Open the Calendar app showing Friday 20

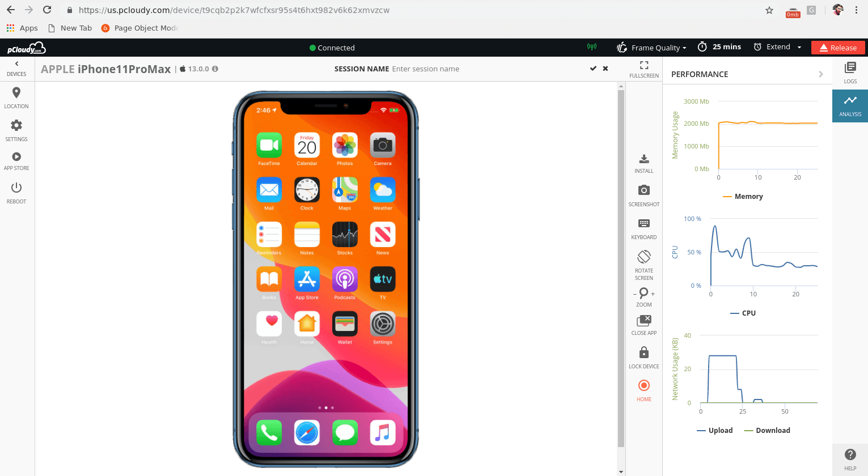(x=307, y=146)
